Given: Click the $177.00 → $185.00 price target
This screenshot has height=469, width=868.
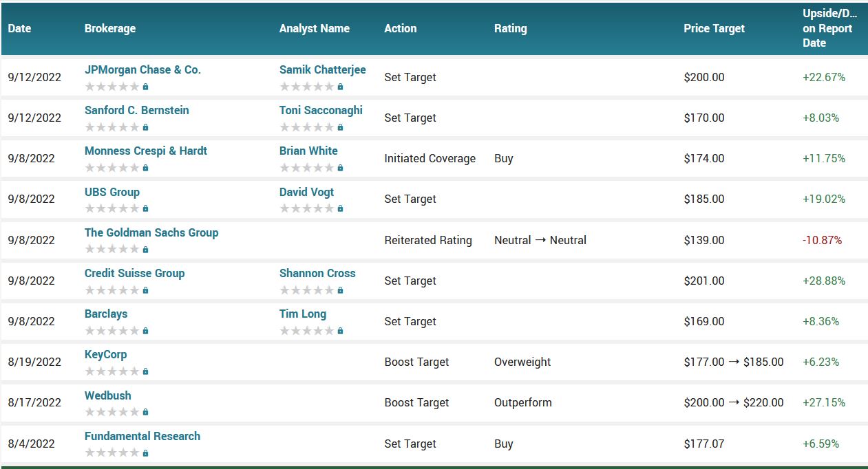Looking at the screenshot, I should [x=734, y=362].
